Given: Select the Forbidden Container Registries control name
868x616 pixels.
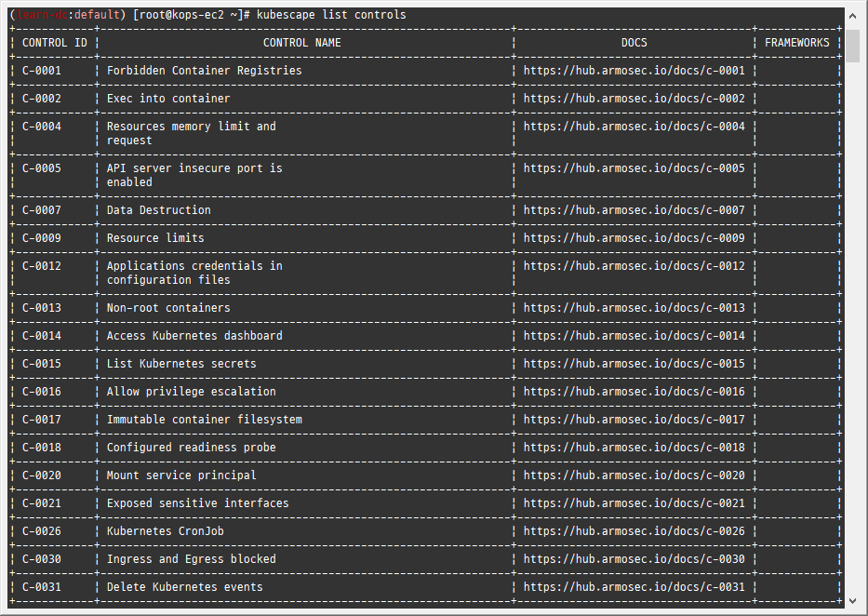Looking at the screenshot, I should pos(204,70).
